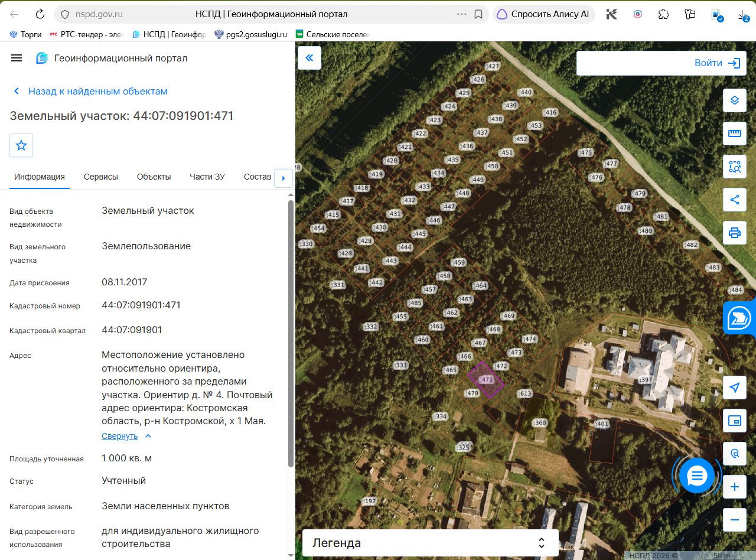
Task: Open the chat support bubble
Action: 697,476
